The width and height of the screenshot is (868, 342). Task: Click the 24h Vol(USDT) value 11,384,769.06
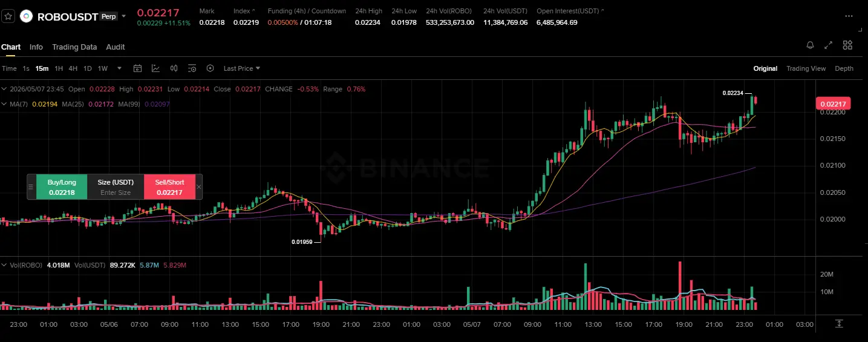pos(505,22)
